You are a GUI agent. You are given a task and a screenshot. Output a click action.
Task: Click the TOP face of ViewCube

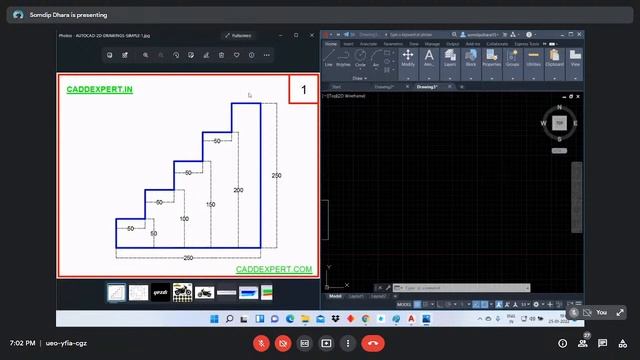point(559,123)
